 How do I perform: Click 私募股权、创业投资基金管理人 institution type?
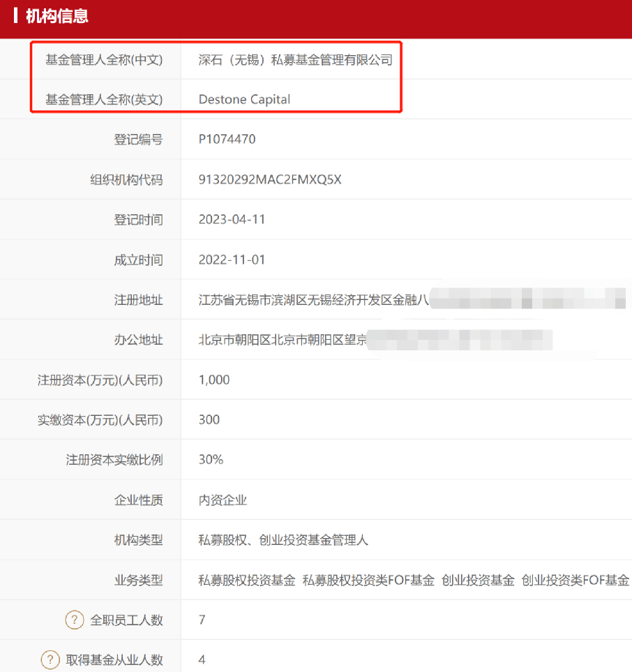pos(283,540)
